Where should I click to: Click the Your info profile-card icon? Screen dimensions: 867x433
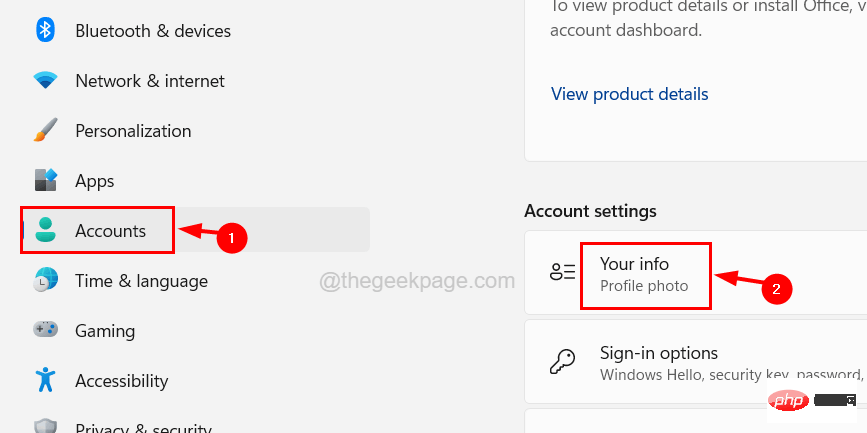(563, 272)
